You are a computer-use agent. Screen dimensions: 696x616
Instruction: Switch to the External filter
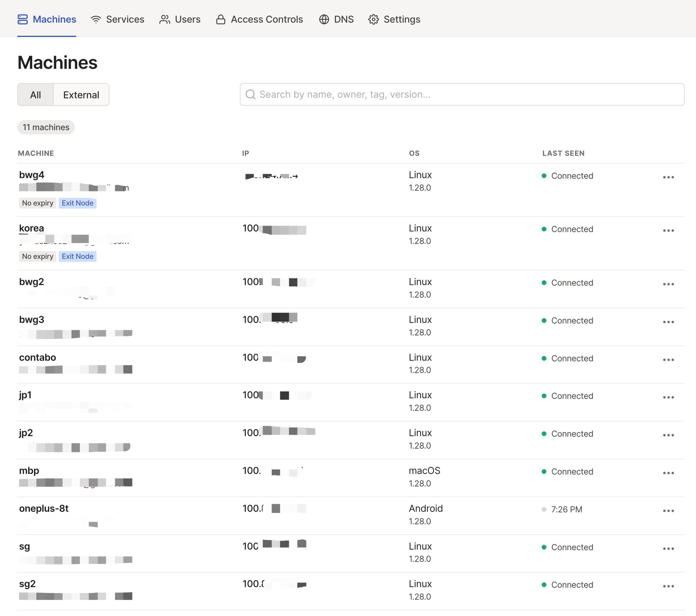click(81, 95)
